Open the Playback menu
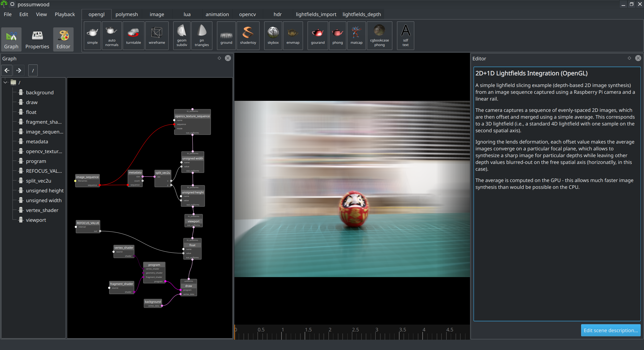Screen dimensions: 644x350 (65, 14)
